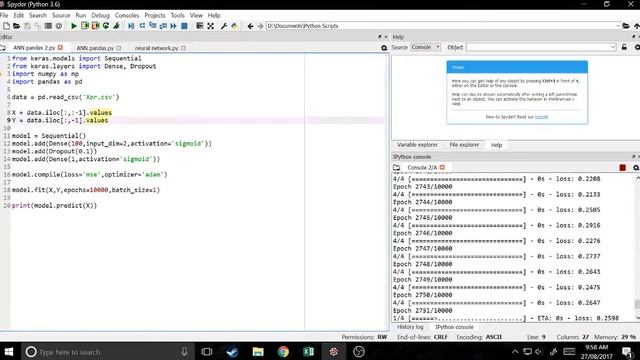Viewport: 640px width, 360px height.
Task: Expand the Object combo box arrow
Action: [613, 47]
